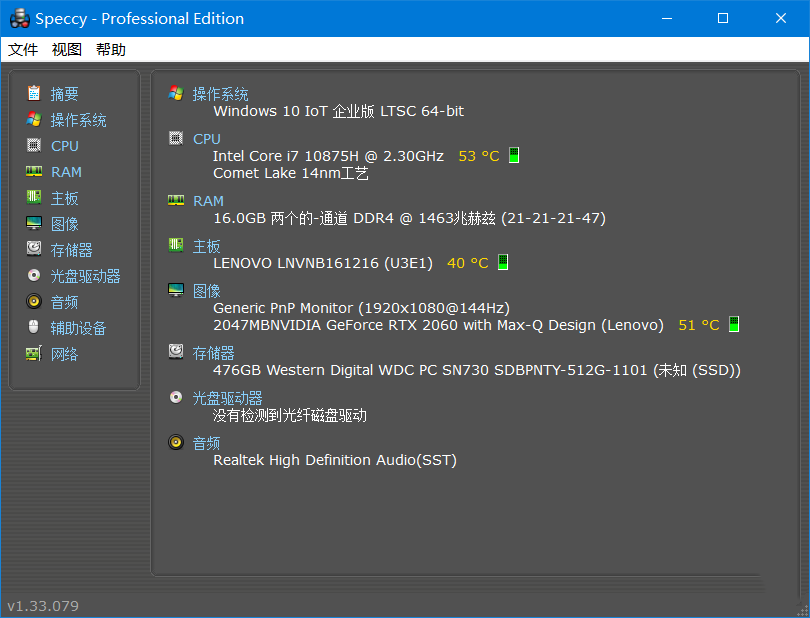The image size is (810, 618).
Task: Select 摘要 label in the sidebar
Action: point(65,94)
